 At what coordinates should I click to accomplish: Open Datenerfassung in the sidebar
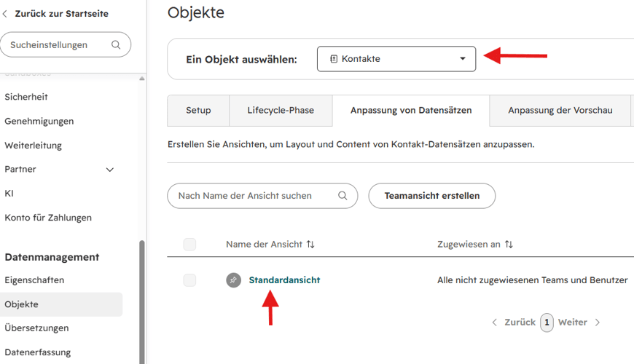(x=38, y=352)
